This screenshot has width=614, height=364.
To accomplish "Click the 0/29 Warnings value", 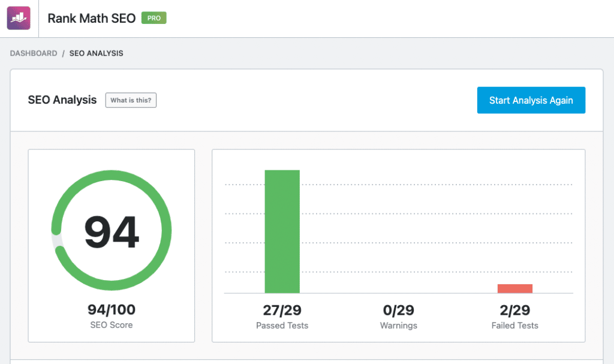I will [x=399, y=310].
